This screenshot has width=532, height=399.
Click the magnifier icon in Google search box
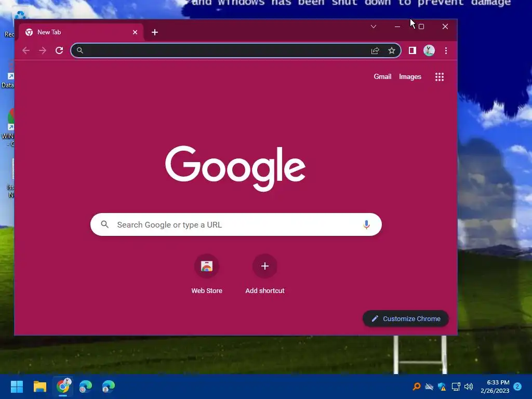coord(105,224)
